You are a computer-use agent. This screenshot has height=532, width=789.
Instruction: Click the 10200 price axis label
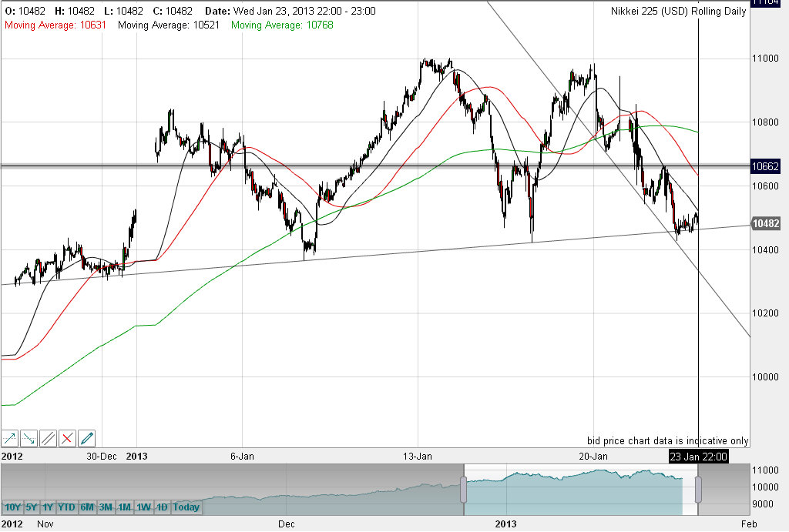coord(765,313)
